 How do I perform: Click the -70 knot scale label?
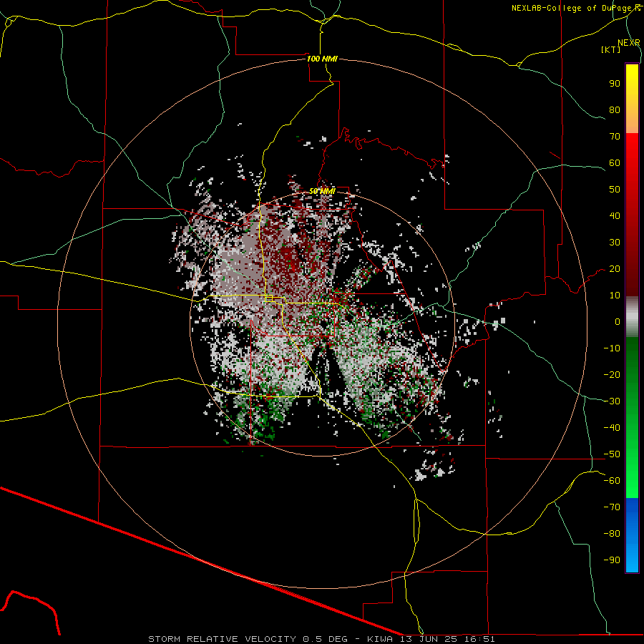click(612, 507)
